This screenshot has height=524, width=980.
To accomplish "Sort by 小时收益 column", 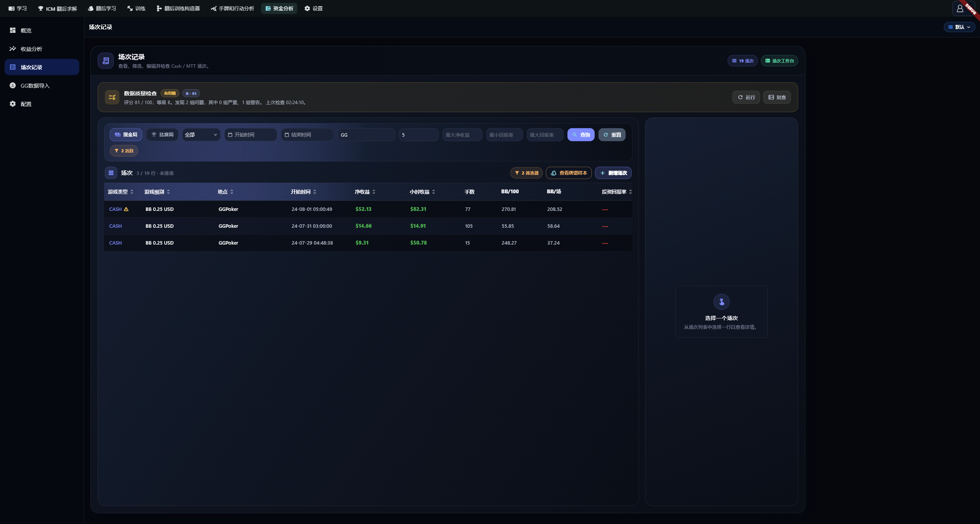I will point(422,192).
